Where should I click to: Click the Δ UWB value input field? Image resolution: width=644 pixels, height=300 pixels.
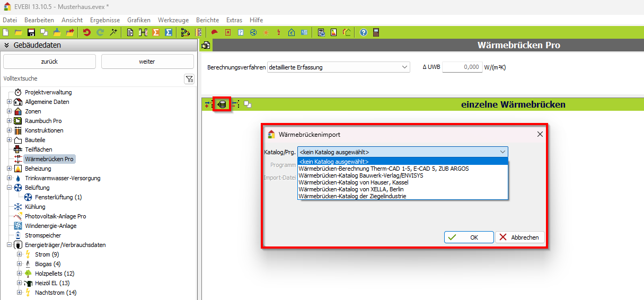pyautogui.click(x=462, y=67)
